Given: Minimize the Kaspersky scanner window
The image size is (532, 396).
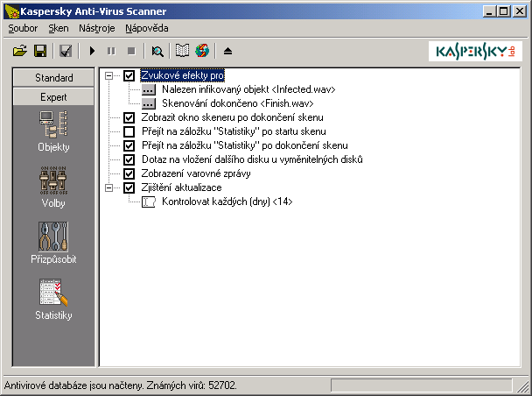Looking at the screenshot, I should [489, 11].
